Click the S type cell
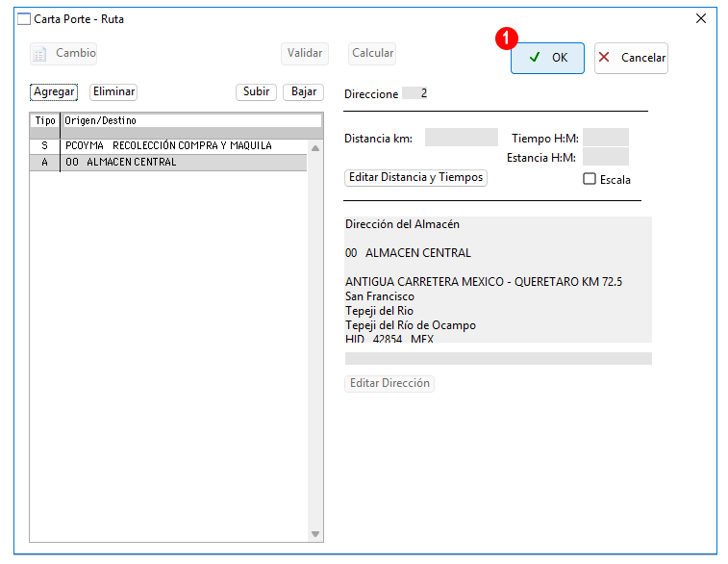Screen dimensions: 728x564 coord(44,146)
